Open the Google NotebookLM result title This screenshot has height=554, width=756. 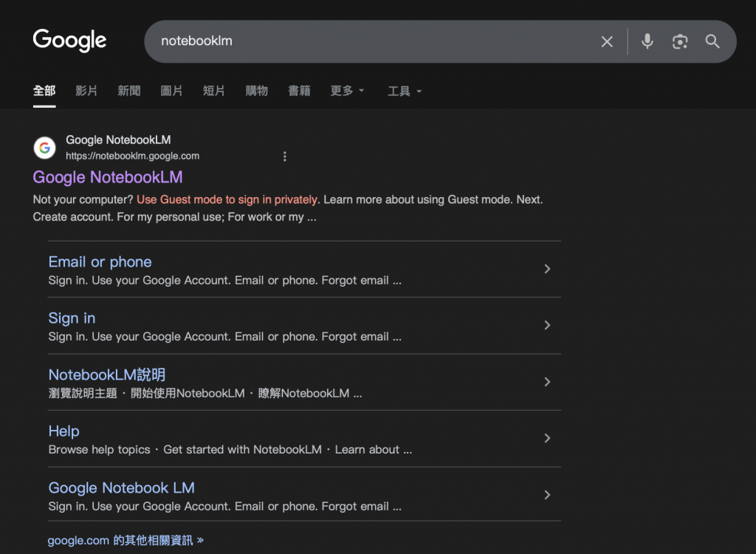pyautogui.click(x=108, y=177)
